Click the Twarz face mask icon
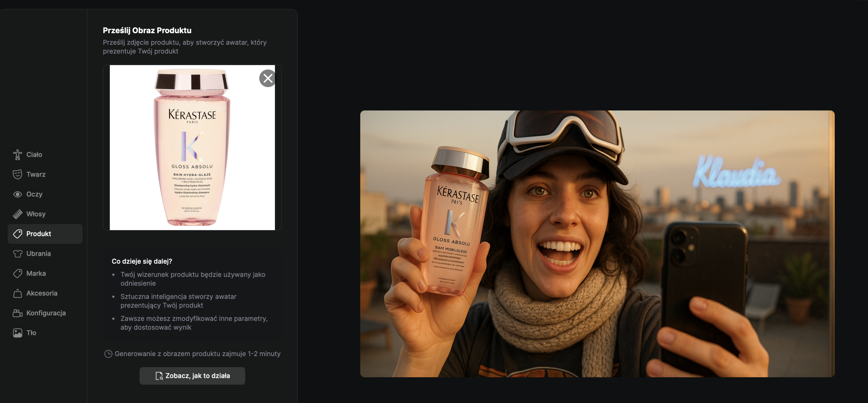 [18, 174]
